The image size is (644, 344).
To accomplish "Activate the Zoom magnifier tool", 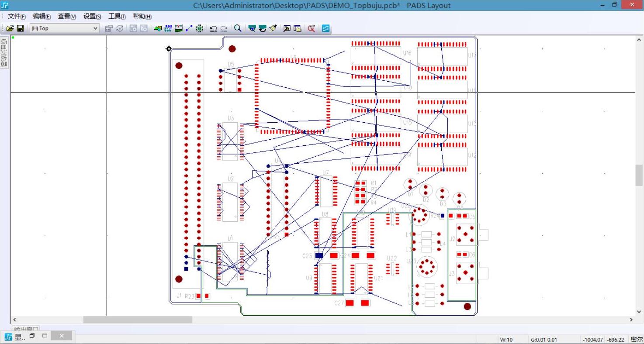I will pyautogui.click(x=238, y=28).
